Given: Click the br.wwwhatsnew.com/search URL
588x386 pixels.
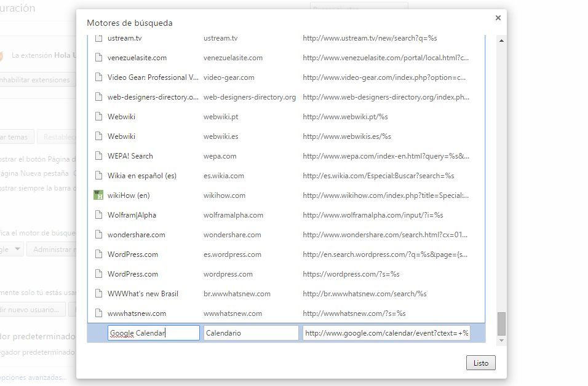Looking at the screenshot, I should [365, 293].
